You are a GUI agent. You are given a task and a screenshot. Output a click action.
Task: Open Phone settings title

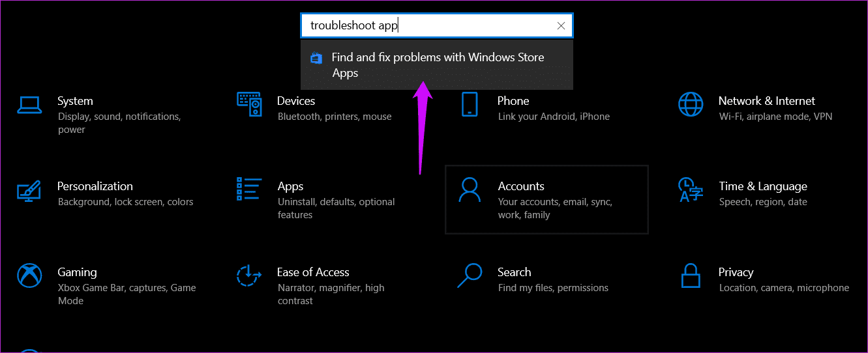click(x=513, y=101)
